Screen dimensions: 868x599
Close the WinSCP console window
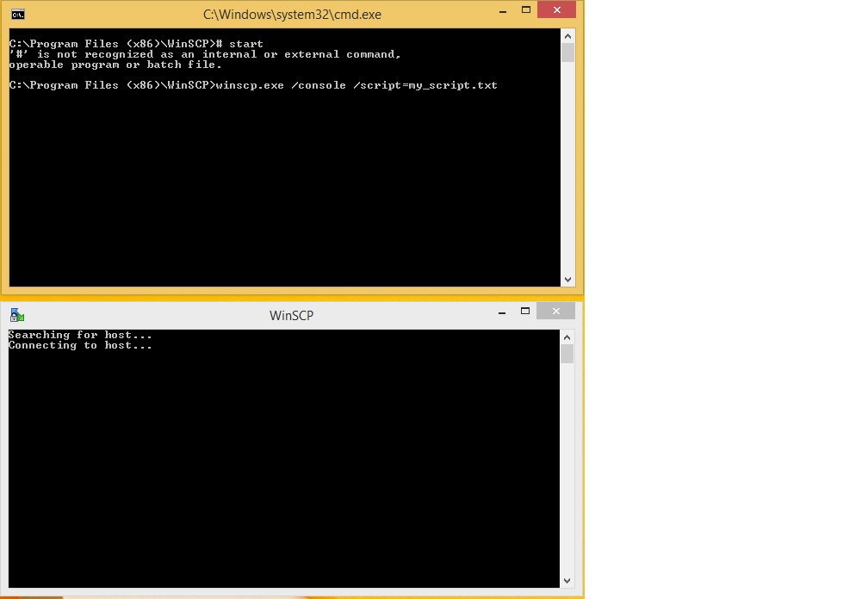[556, 311]
